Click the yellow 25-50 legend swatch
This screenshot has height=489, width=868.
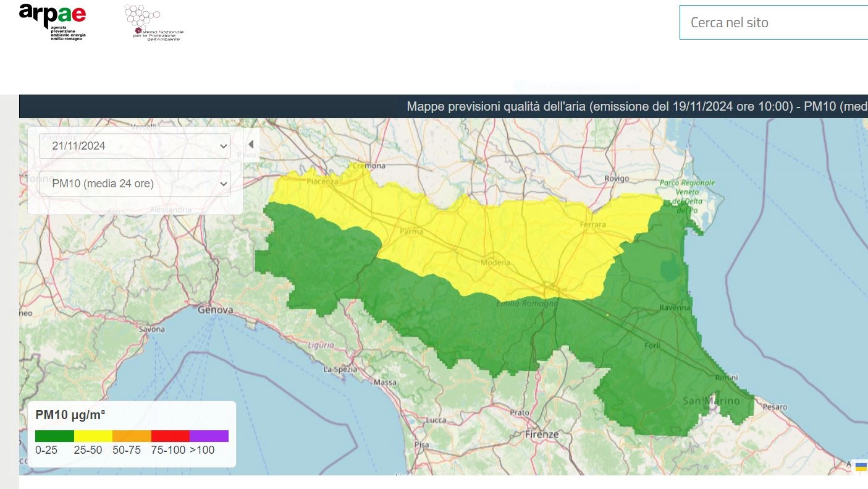click(x=93, y=436)
